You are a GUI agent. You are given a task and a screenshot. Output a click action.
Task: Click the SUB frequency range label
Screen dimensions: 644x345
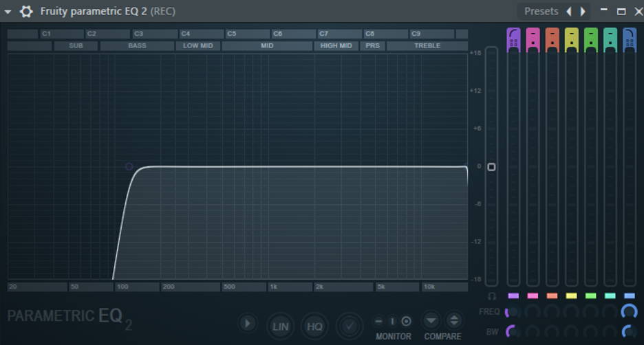click(x=76, y=45)
